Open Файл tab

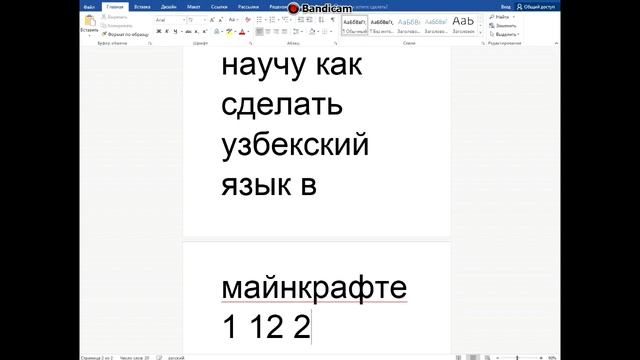89,7
